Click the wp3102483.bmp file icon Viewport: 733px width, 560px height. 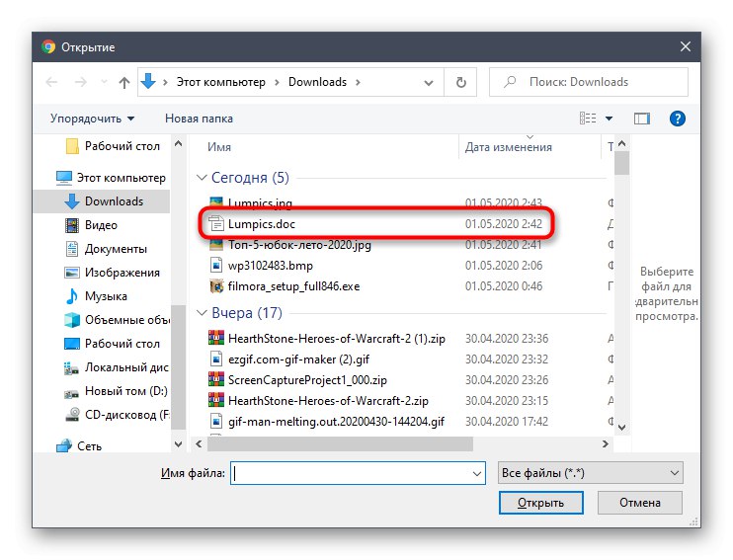point(216,266)
